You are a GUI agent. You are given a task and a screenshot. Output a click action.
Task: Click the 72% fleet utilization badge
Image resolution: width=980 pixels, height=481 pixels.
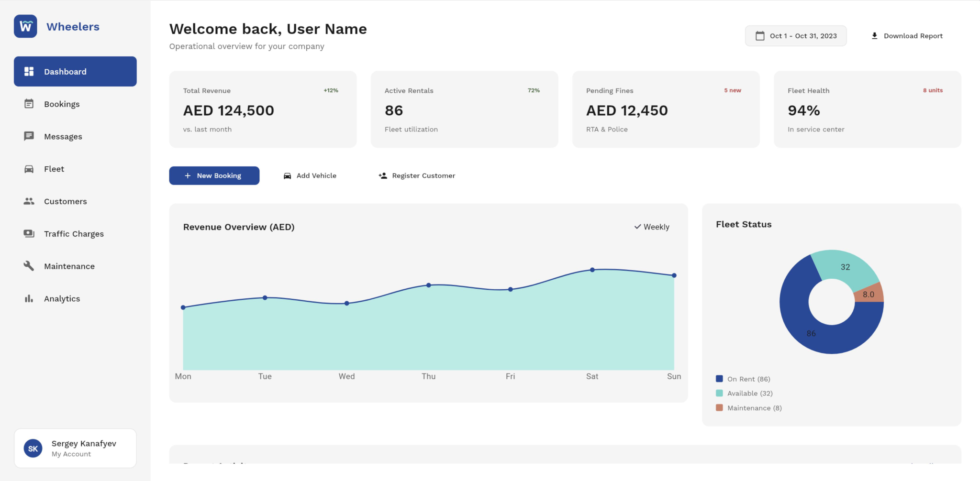(x=534, y=90)
